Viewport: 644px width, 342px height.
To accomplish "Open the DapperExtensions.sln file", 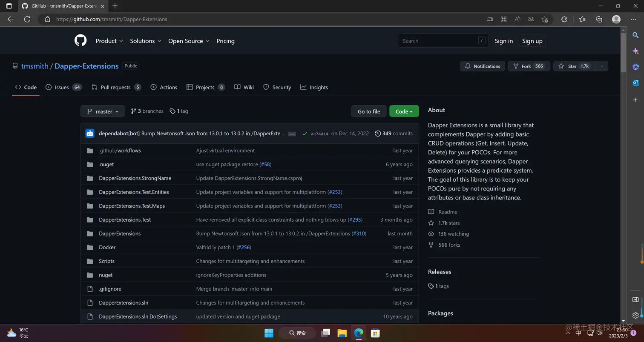I will coord(124,302).
